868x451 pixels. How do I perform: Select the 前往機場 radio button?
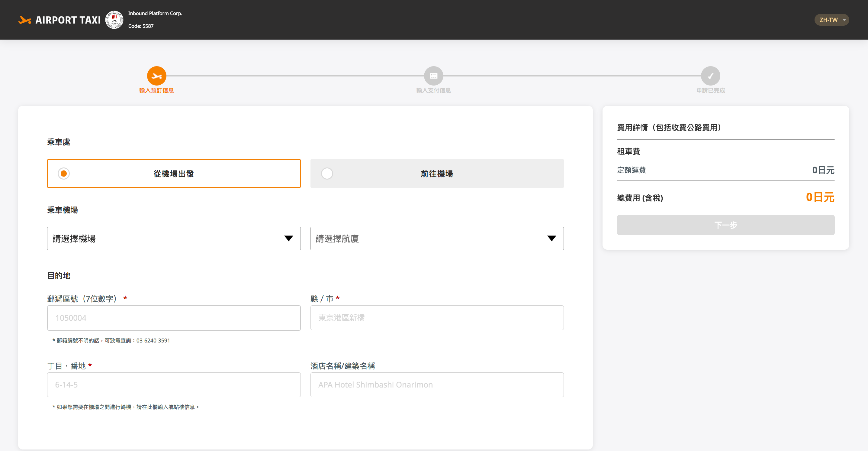(327, 174)
